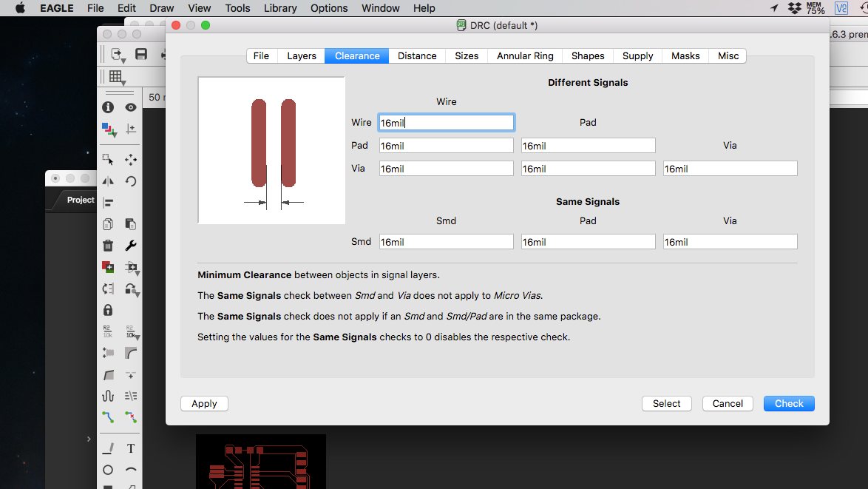Select the Line drawing tool
The height and width of the screenshot is (489, 868).
click(x=108, y=448)
